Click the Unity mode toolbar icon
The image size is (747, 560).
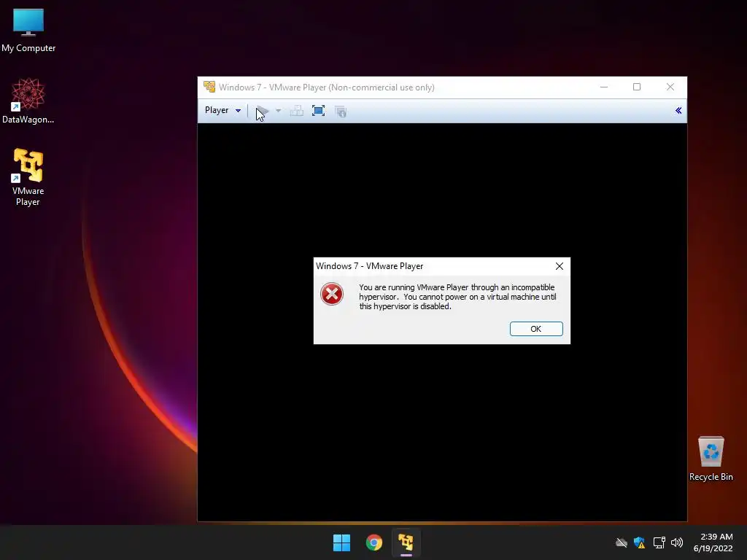click(341, 111)
